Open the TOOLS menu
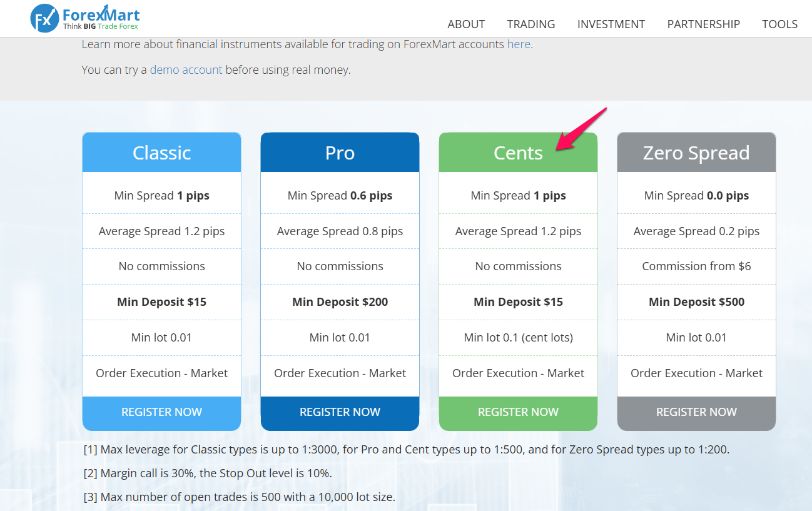 tap(779, 24)
